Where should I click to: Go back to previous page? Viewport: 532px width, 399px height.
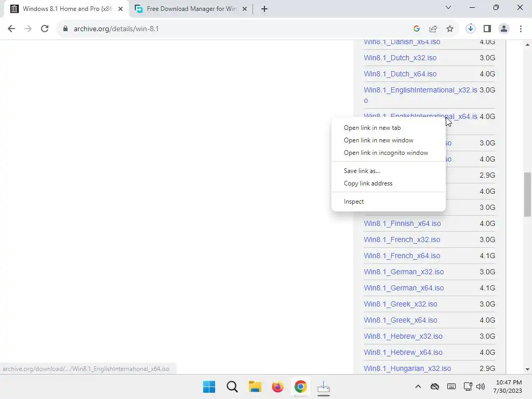[x=11, y=29]
